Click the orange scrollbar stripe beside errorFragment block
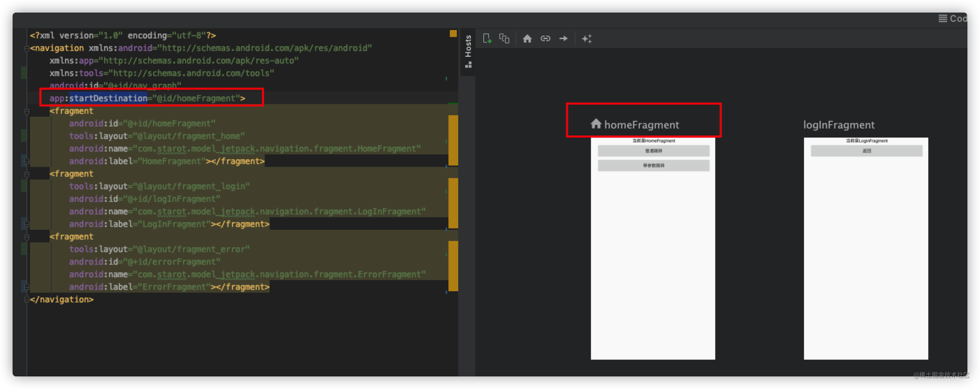The image size is (980, 389). point(453,265)
